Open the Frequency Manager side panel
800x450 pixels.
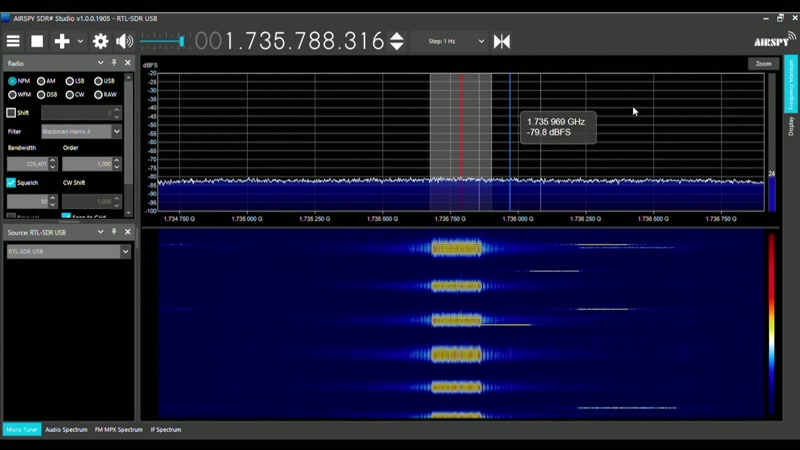coord(791,85)
